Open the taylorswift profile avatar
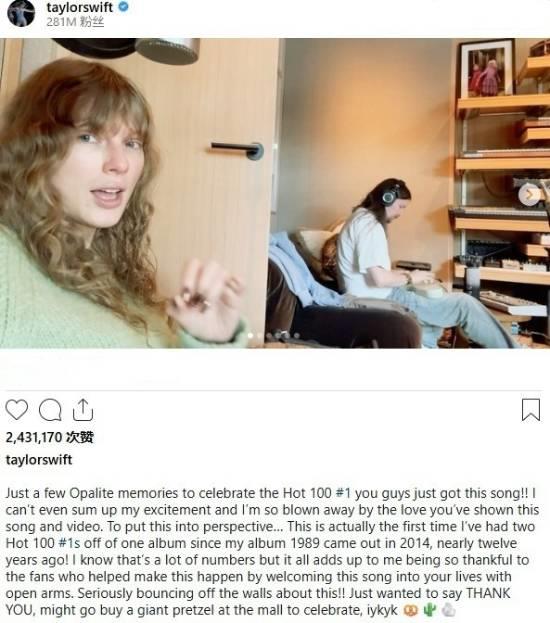Image resolution: width=550 pixels, height=623 pixels. click(x=21, y=13)
